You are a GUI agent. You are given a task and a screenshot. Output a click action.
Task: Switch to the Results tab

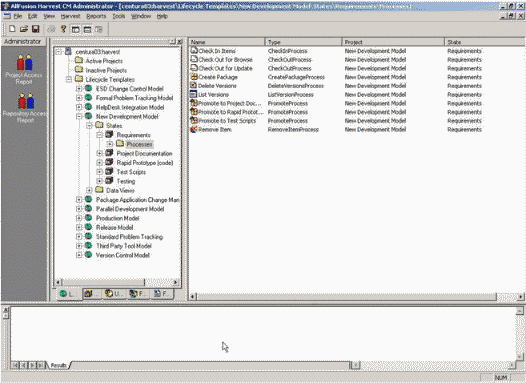point(58,365)
